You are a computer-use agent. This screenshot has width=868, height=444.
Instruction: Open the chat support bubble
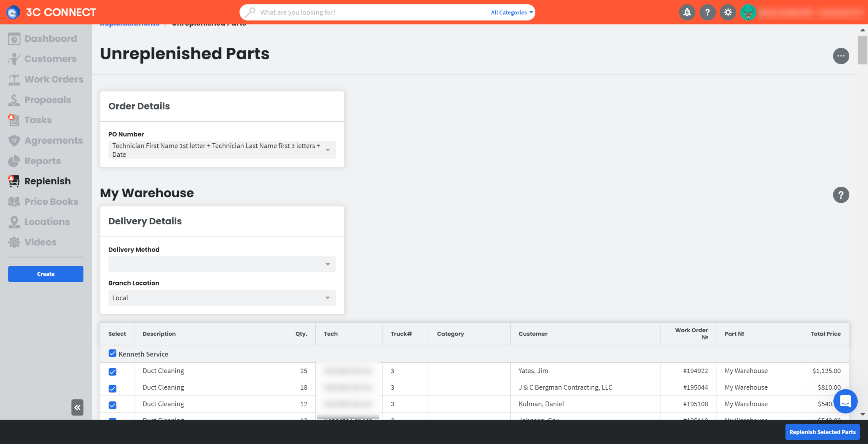845,401
